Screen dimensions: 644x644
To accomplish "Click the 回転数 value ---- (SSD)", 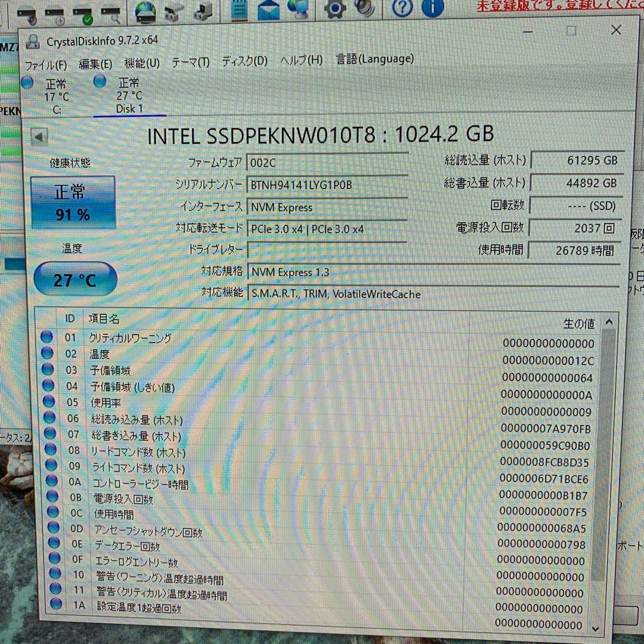I will (x=575, y=205).
